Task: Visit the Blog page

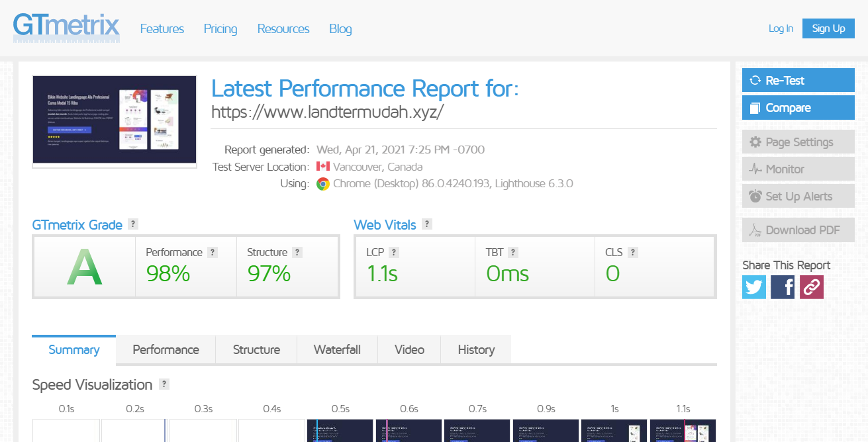Action: [340, 29]
